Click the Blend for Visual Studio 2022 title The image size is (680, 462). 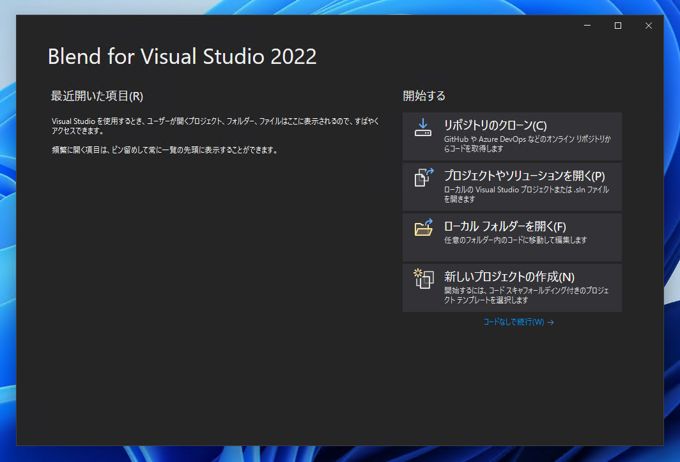pos(182,56)
